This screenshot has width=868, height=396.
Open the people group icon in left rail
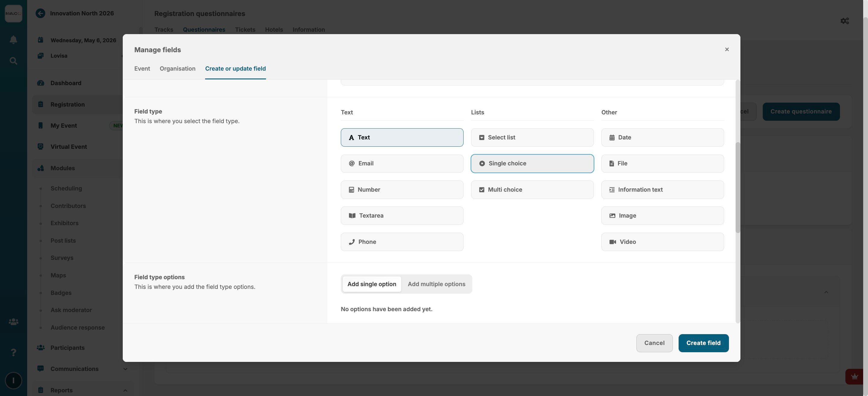click(13, 322)
